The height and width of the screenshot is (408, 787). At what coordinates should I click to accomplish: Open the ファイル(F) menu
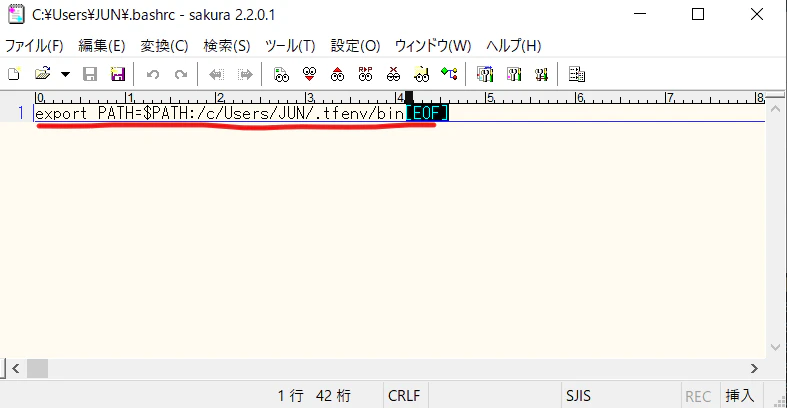point(34,46)
